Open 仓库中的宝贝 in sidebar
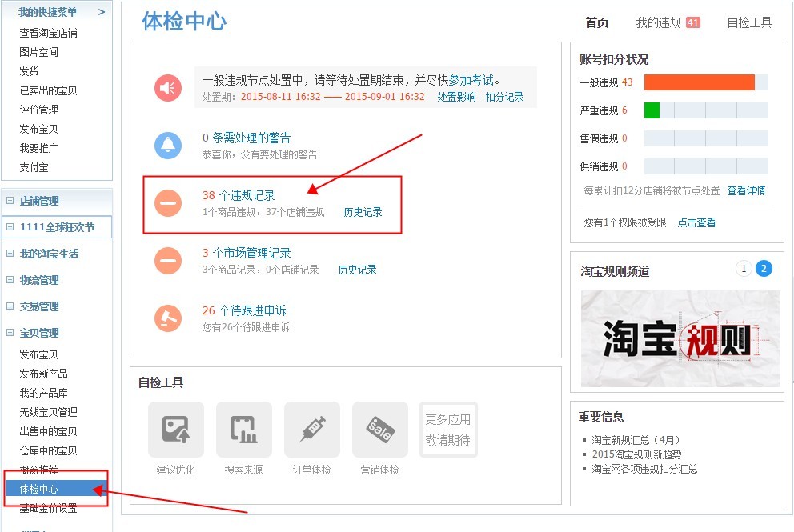This screenshot has height=532, width=794. point(48,450)
